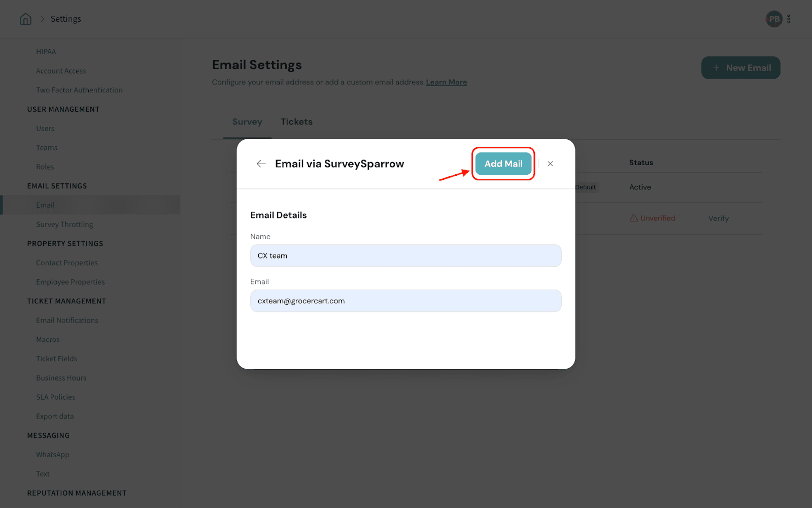
Task: Open the PB user avatar
Action: point(773,19)
